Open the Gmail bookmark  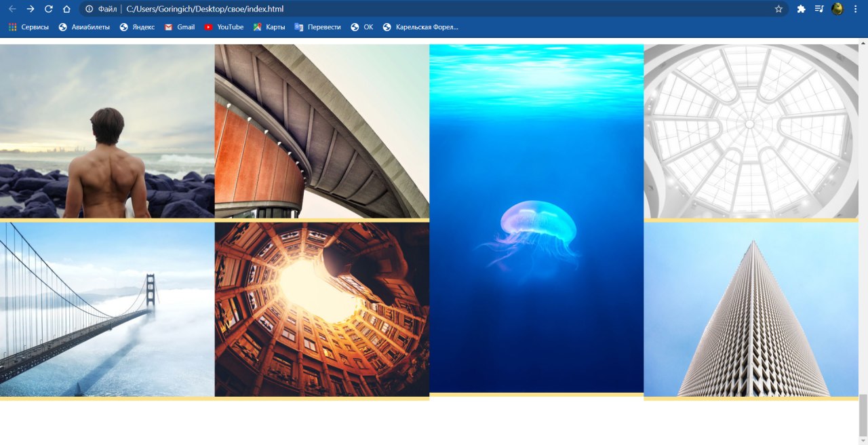180,27
